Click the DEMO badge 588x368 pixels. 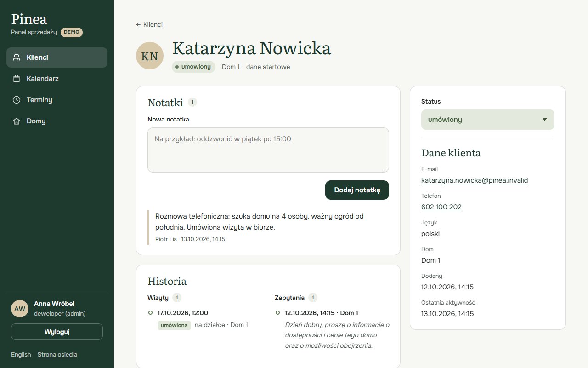(x=72, y=32)
